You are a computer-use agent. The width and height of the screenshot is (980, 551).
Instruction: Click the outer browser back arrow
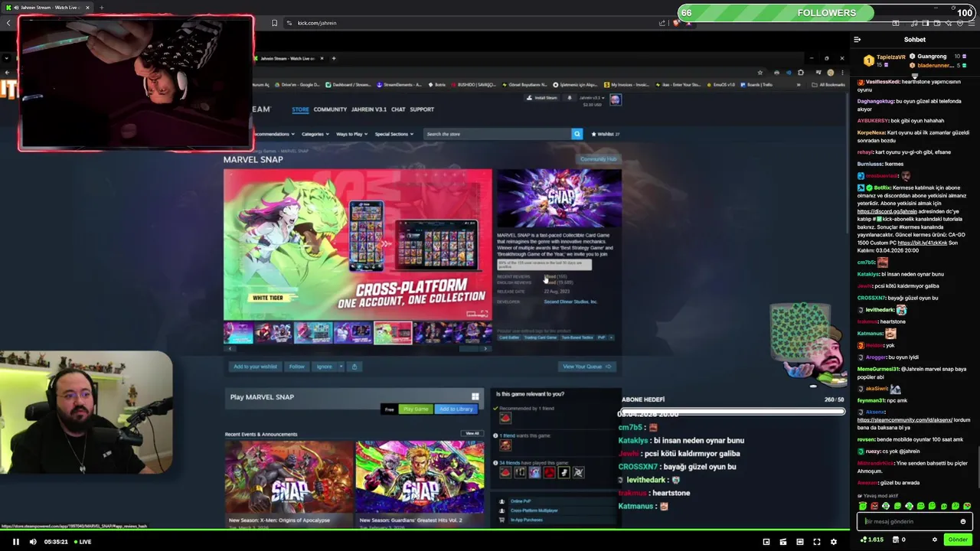pyautogui.click(x=8, y=23)
